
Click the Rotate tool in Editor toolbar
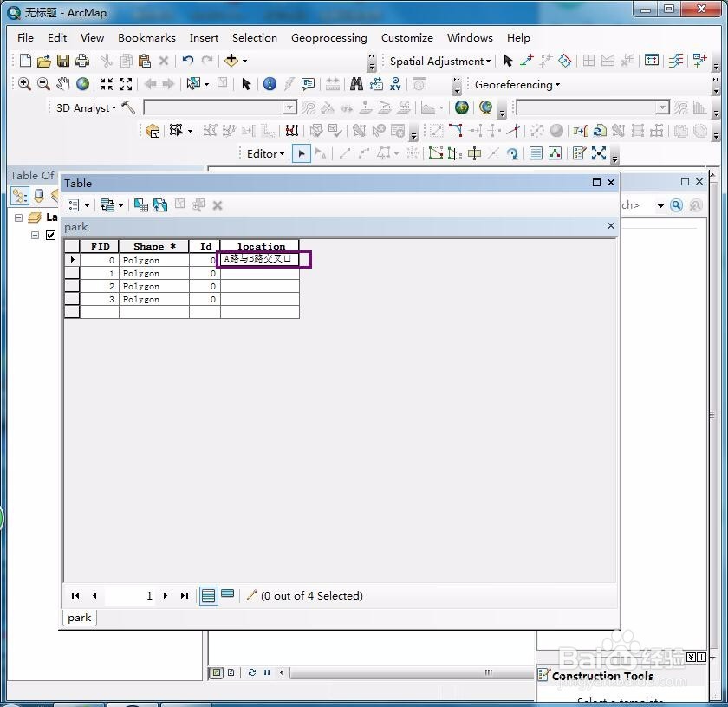coord(512,153)
